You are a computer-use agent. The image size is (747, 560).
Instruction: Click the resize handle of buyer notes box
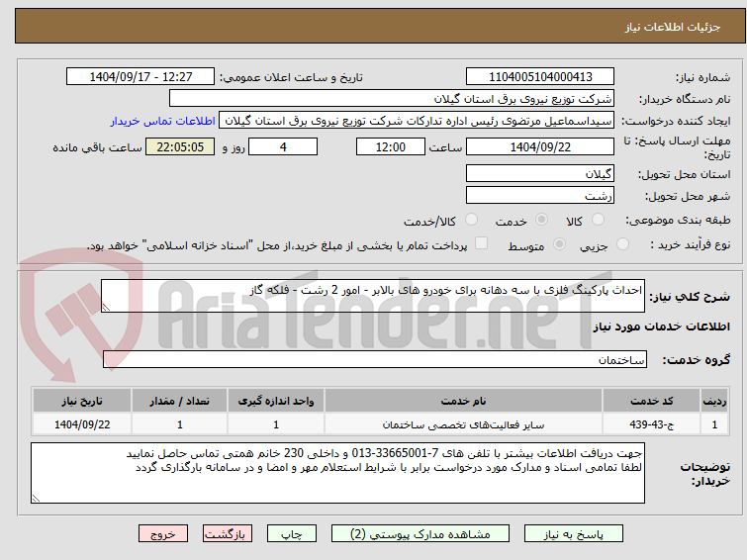[x=37, y=498]
